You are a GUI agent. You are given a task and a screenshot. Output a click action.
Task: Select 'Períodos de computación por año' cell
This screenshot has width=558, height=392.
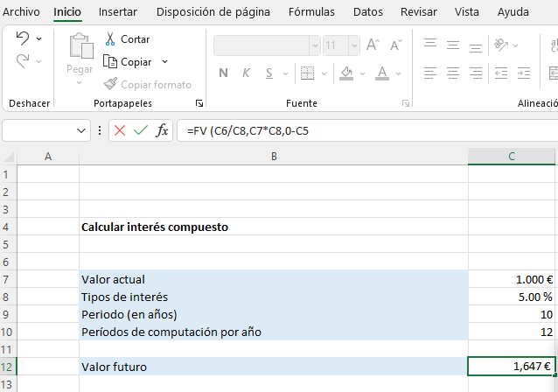pyautogui.click(x=274, y=332)
